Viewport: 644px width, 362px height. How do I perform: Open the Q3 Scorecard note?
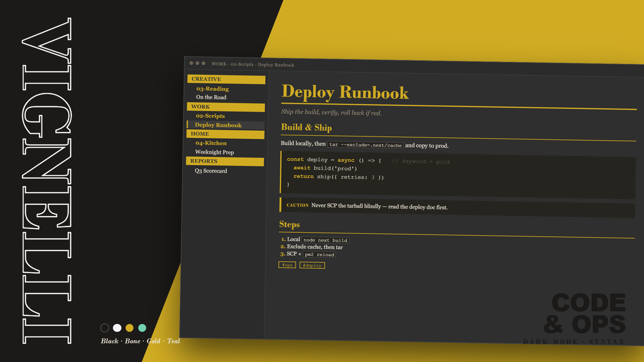click(211, 171)
